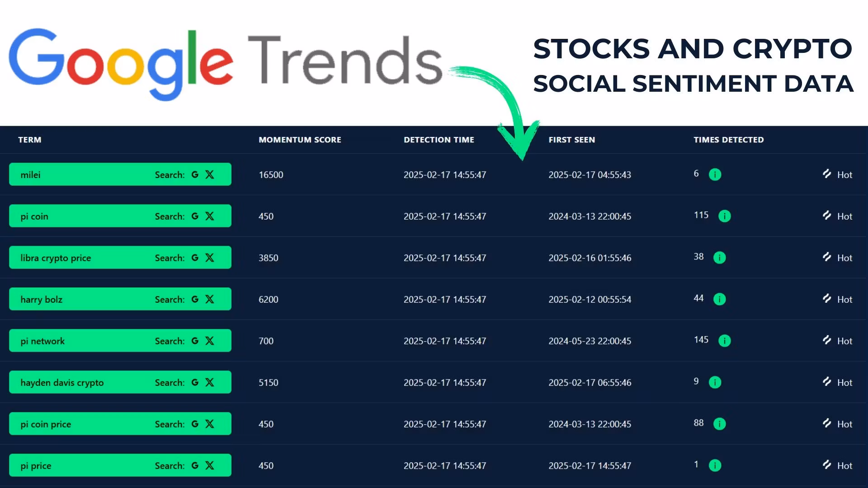Search harry bolz on X
868x488 pixels.
[x=210, y=299]
